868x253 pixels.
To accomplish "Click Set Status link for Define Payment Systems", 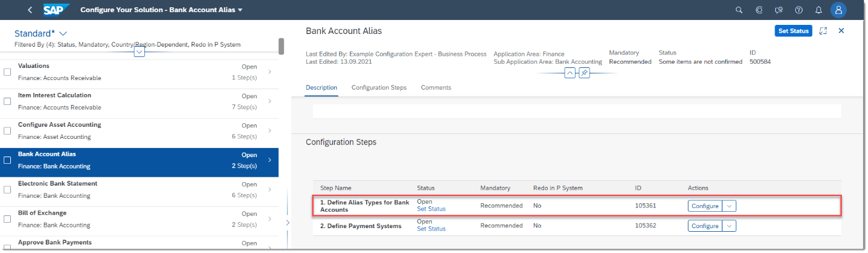I will pos(431,229).
